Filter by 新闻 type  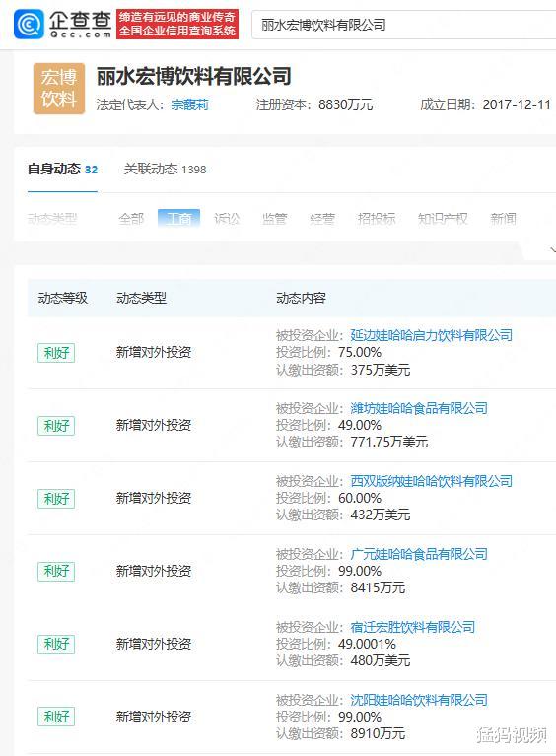[x=503, y=219]
